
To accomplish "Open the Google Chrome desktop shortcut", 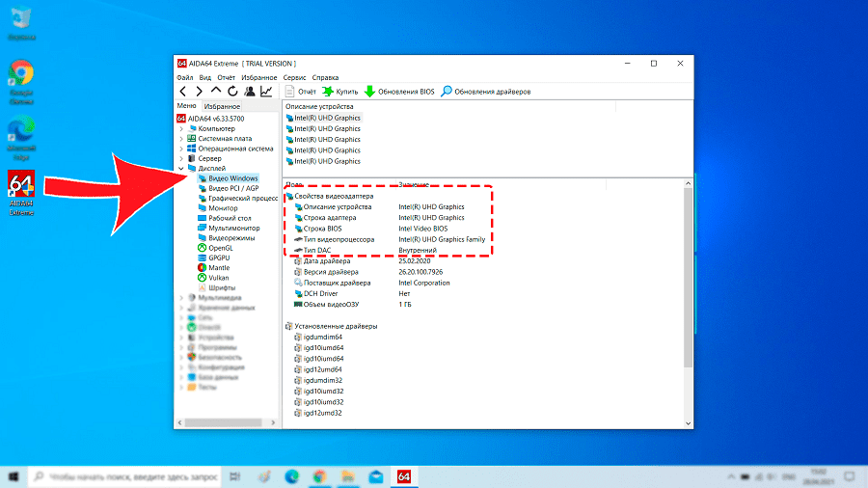I will click(x=21, y=82).
